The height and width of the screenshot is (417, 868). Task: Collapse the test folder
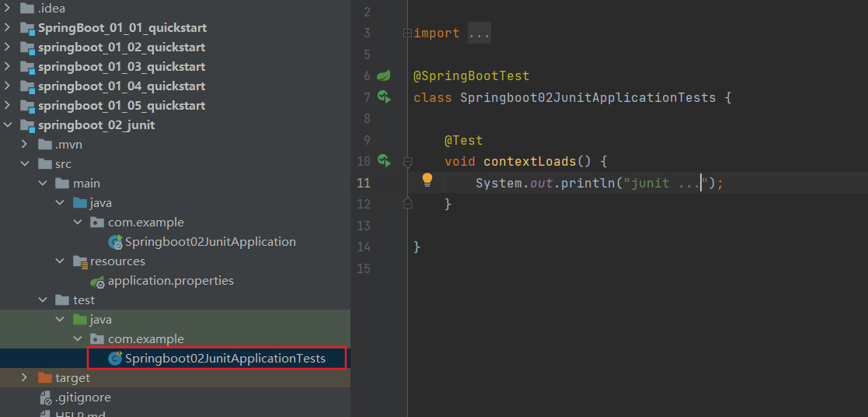pos(43,300)
